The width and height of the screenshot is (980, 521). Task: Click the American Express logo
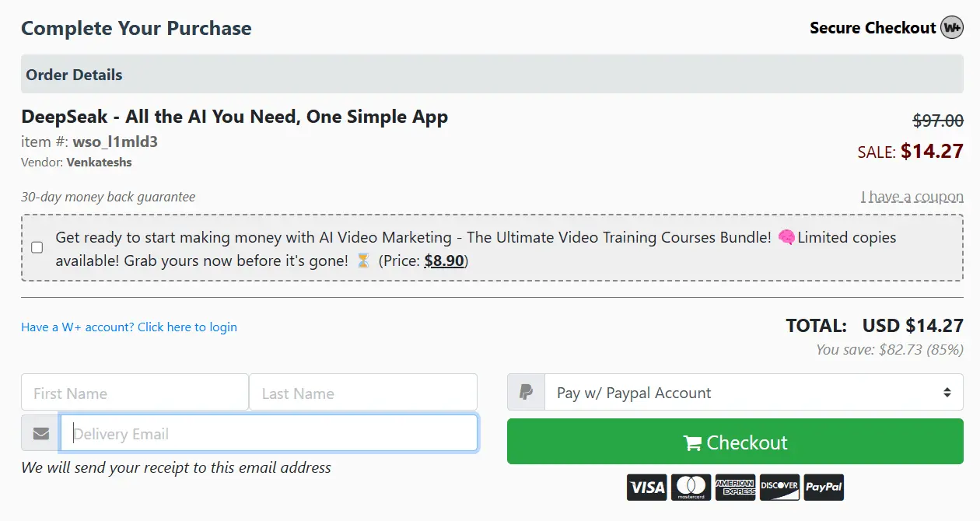735,488
